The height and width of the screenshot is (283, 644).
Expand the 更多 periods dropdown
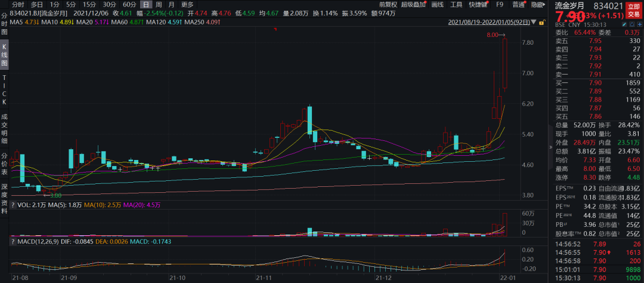pos(187,4)
